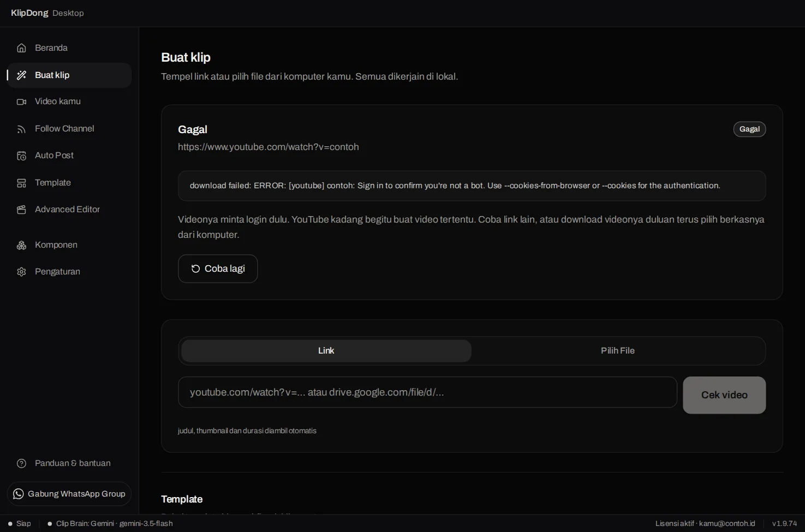Click the Pengaturan gear icon
Image resolution: width=805 pixels, height=532 pixels.
click(21, 272)
